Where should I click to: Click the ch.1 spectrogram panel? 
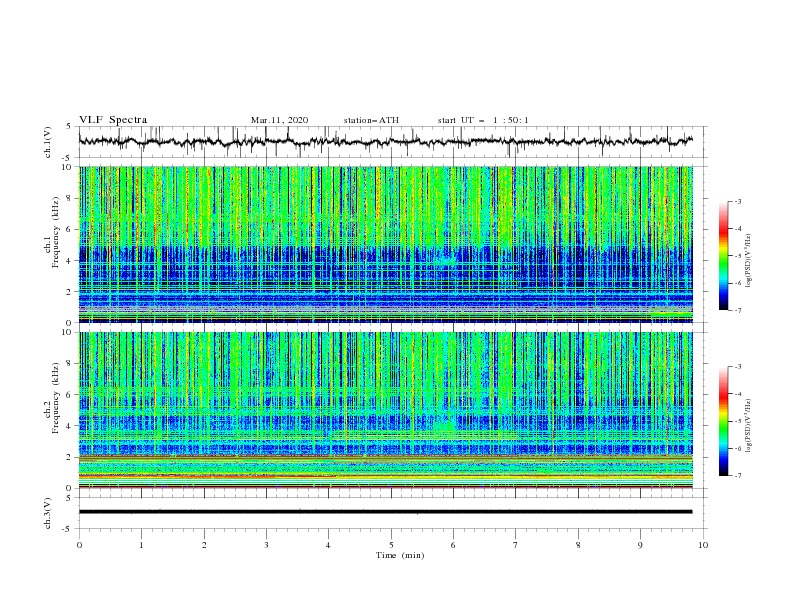[x=386, y=244]
